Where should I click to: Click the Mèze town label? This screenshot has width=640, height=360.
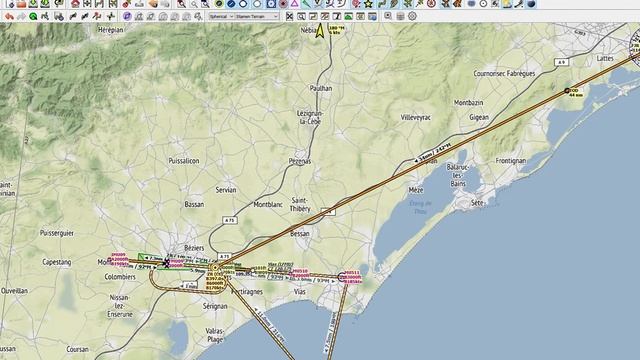pos(416,190)
